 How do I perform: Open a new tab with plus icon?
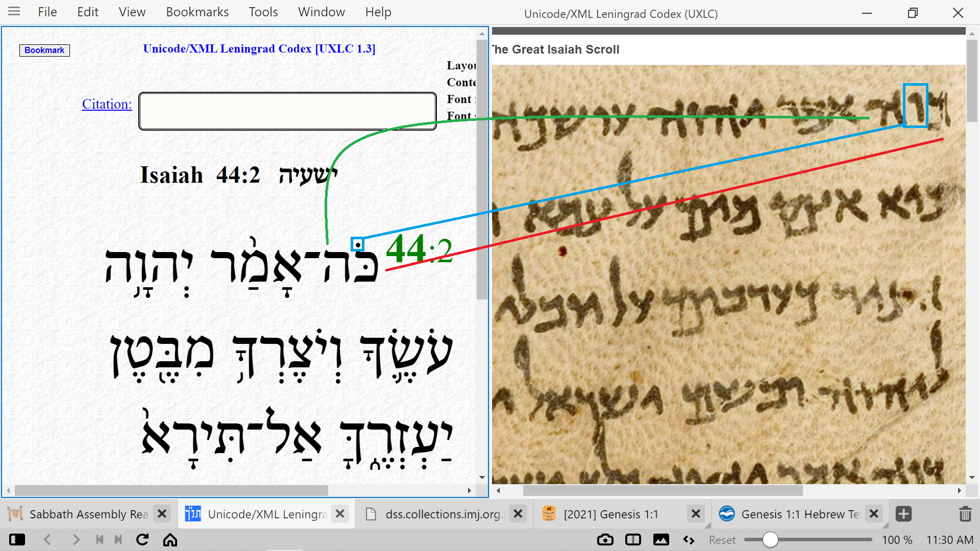coord(903,514)
